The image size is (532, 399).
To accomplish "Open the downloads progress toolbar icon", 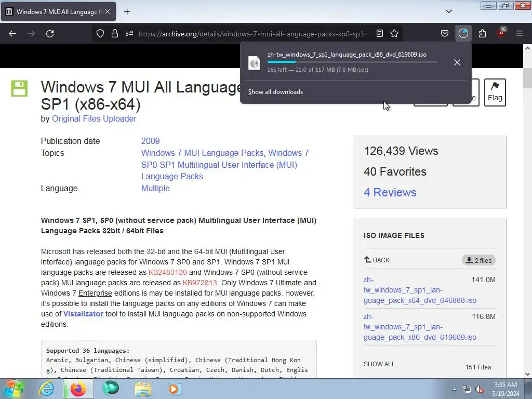I will (x=463, y=33).
